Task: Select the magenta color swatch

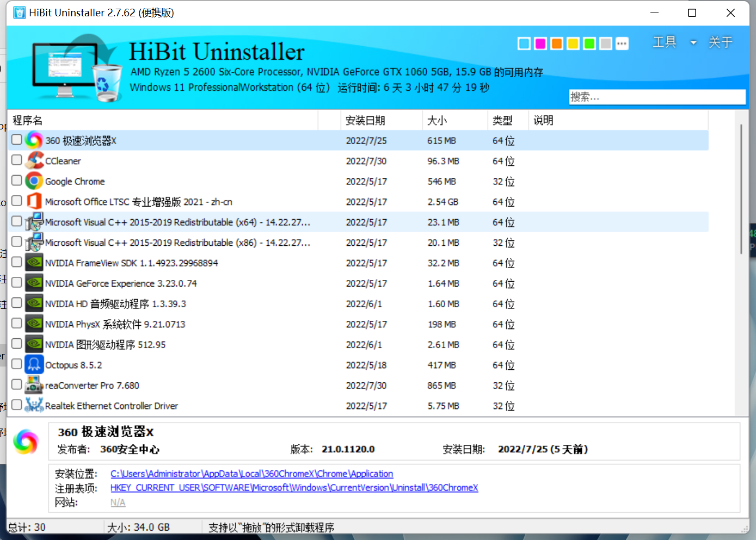Action: [x=540, y=43]
